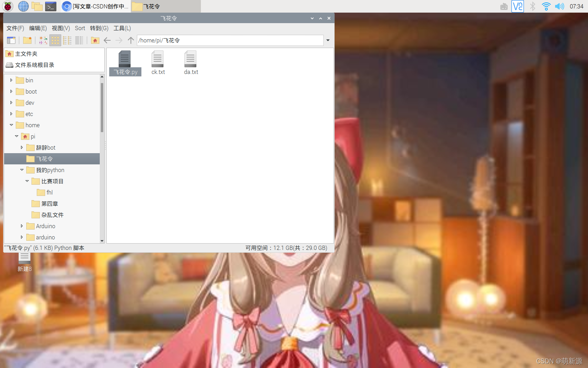Screen dimensions: 588x368
Task: Collapse the 我的python folder node
Action: (x=22, y=170)
